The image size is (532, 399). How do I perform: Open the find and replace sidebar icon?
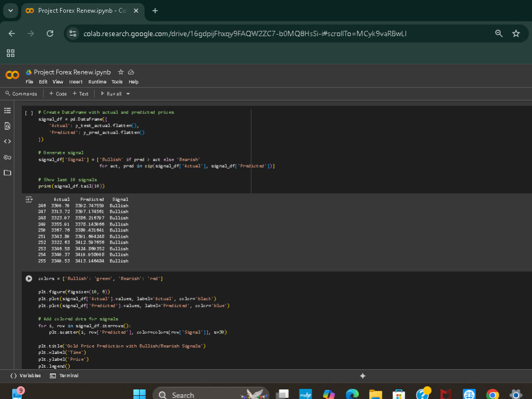pyautogui.click(x=7, y=126)
